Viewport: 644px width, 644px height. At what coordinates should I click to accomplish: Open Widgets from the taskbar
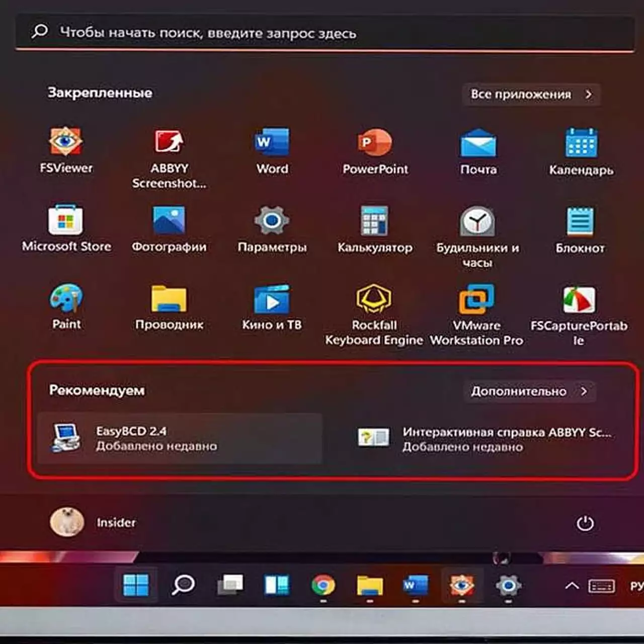[277, 585]
